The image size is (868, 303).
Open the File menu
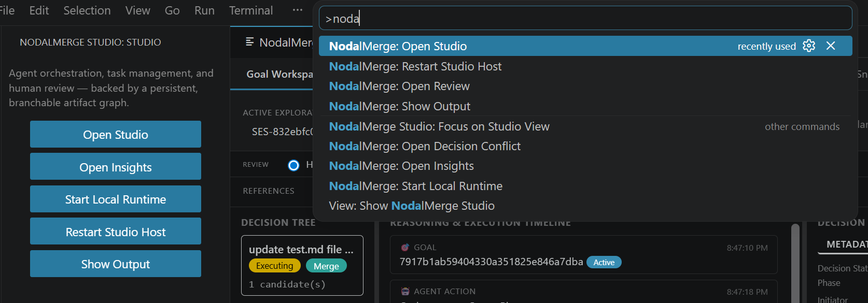(7, 10)
